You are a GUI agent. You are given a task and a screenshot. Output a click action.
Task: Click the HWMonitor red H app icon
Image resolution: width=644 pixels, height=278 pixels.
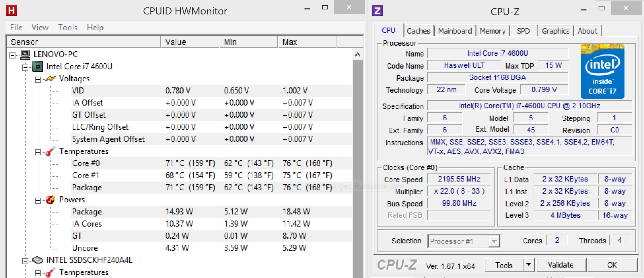(x=11, y=10)
